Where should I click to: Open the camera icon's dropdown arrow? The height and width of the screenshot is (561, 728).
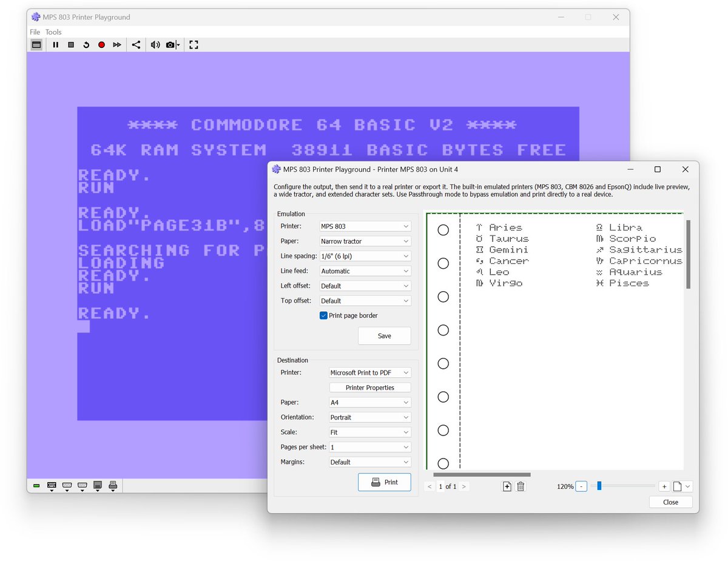pos(178,45)
